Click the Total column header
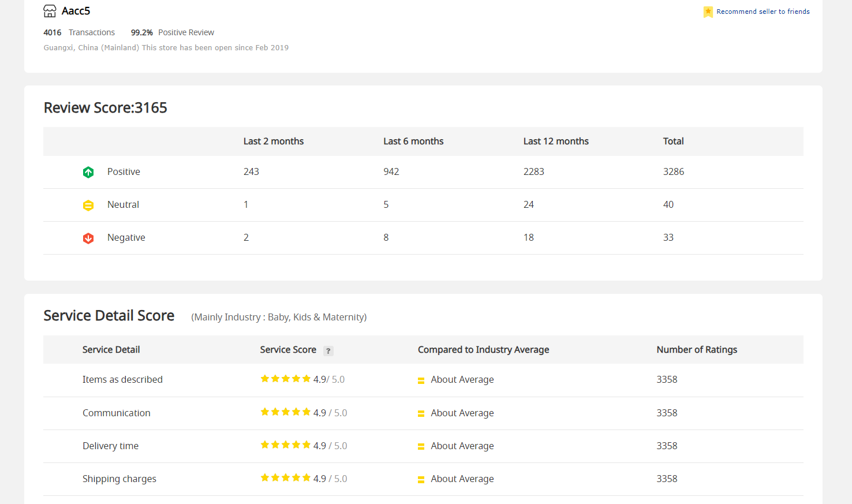The width and height of the screenshot is (852, 504). [673, 141]
